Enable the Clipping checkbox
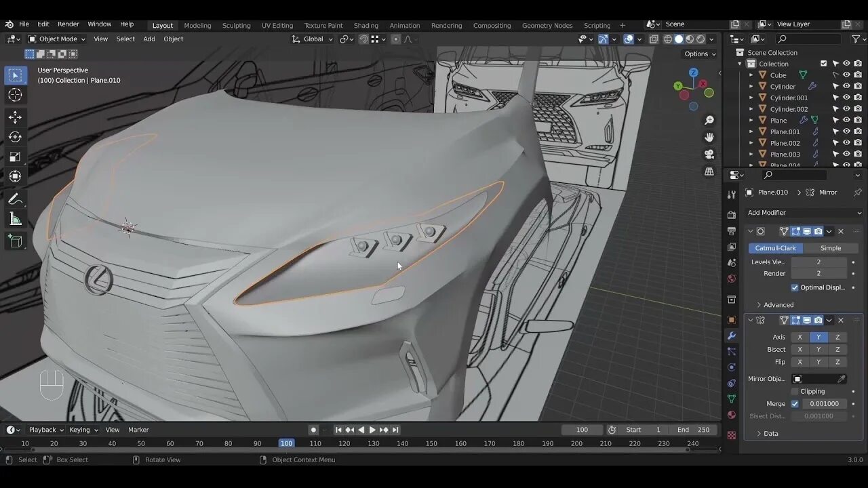Screen dimensions: 868x488 pyautogui.click(x=795, y=391)
